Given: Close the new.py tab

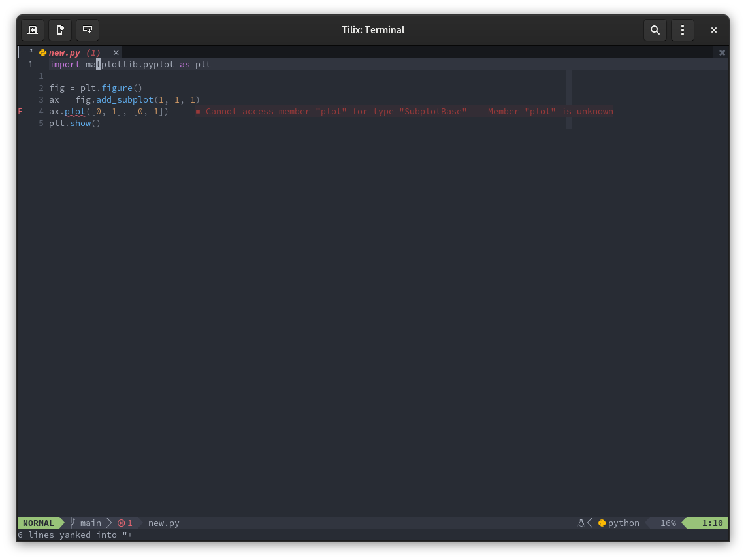Looking at the screenshot, I should point(116,52).
